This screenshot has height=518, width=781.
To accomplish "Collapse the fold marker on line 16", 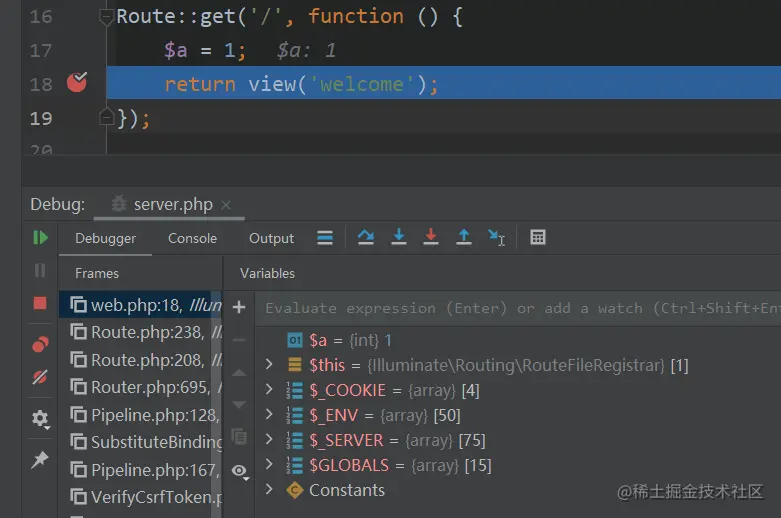I will 106,18.
